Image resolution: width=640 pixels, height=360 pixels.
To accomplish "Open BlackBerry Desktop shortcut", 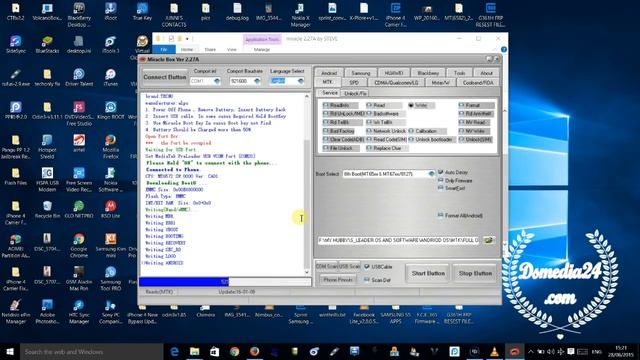I will point(79,15).
